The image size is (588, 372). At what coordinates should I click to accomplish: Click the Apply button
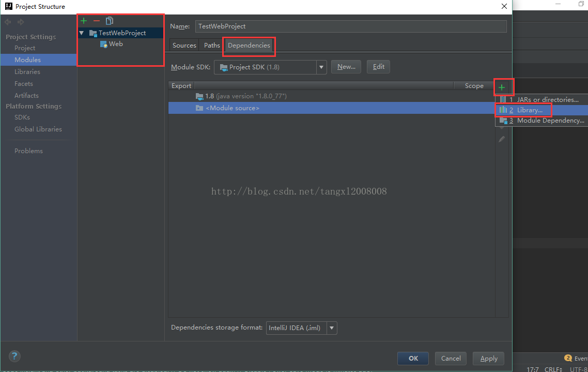click(489, 359)
